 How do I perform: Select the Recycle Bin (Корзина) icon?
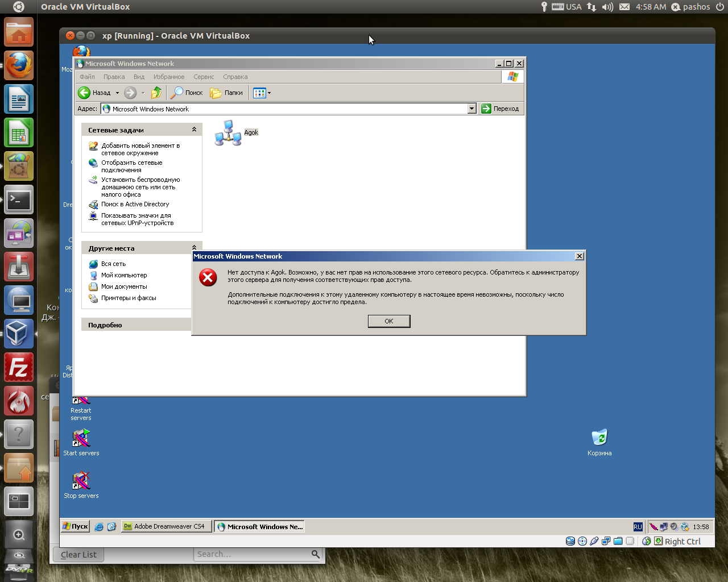599,443
